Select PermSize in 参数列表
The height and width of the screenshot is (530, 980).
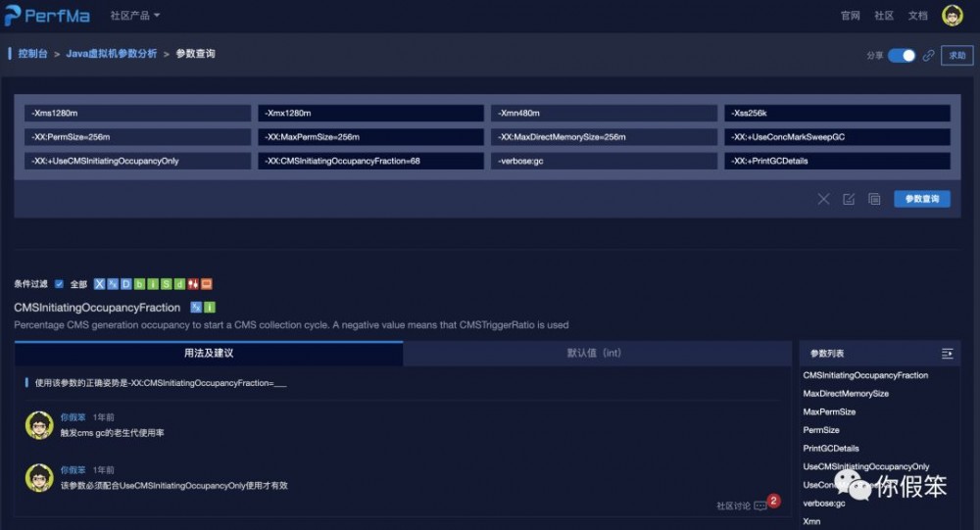click(821, 430)
